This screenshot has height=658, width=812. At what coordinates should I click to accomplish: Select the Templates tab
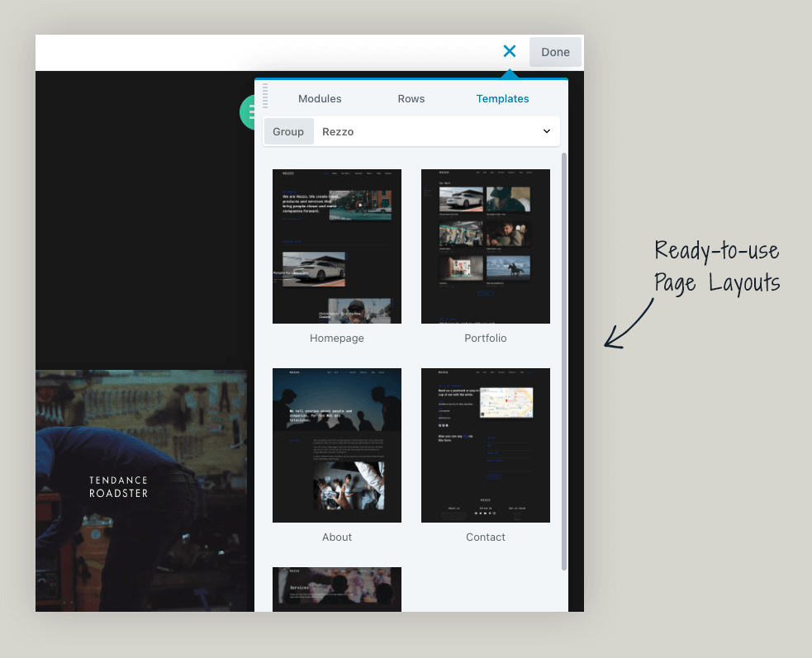502,99
